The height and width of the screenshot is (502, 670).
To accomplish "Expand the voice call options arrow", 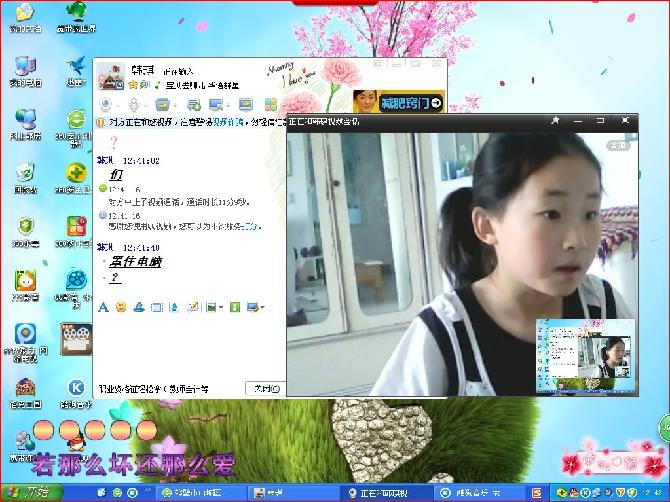I will tap(146, 105).
